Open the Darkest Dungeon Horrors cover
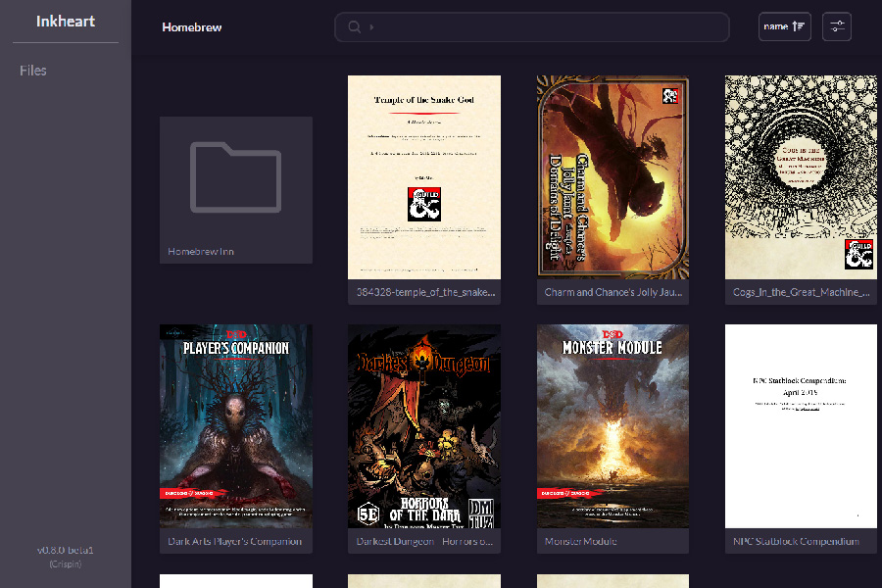Image resolution: width=882 pixels, height=588 pixels. [424, 426]
